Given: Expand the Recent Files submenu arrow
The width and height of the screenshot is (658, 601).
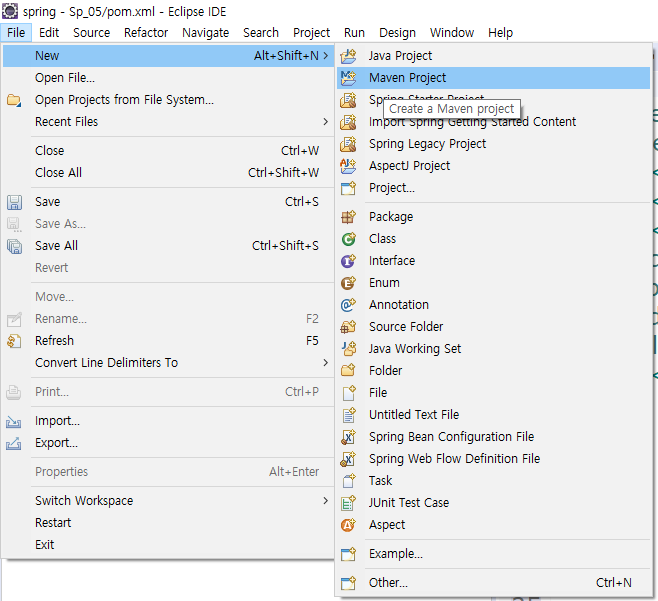Looking at the screenshot, I should [326, 122].
